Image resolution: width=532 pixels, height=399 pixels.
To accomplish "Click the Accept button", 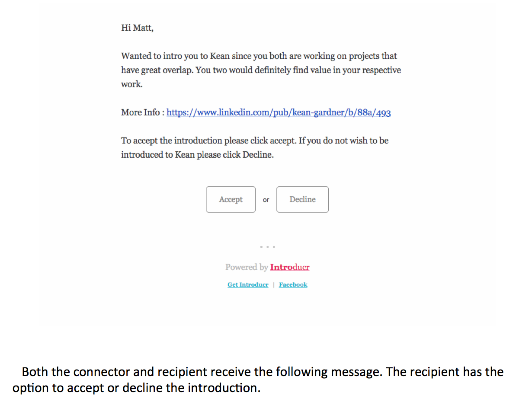I will point(231,199).
